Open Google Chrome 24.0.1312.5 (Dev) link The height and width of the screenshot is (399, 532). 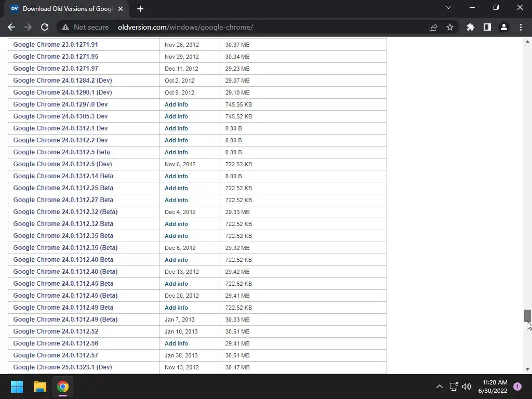coord(62,164)
